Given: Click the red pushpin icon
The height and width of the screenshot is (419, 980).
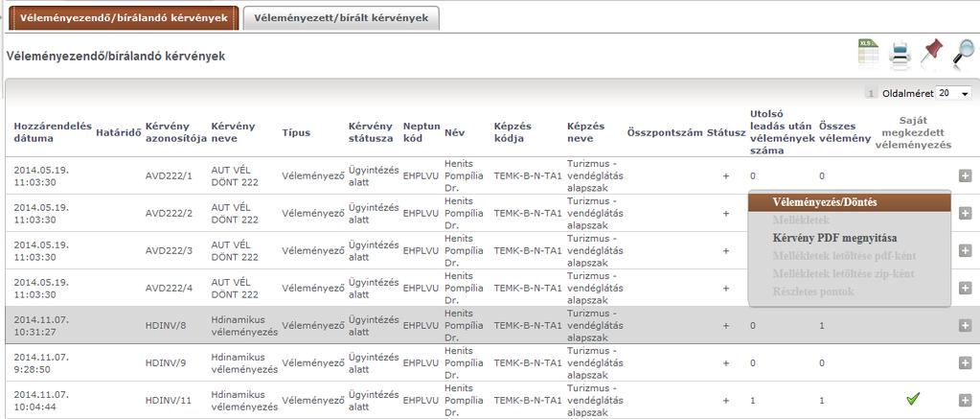Looking at the screenshot, I should pos(931,51).
